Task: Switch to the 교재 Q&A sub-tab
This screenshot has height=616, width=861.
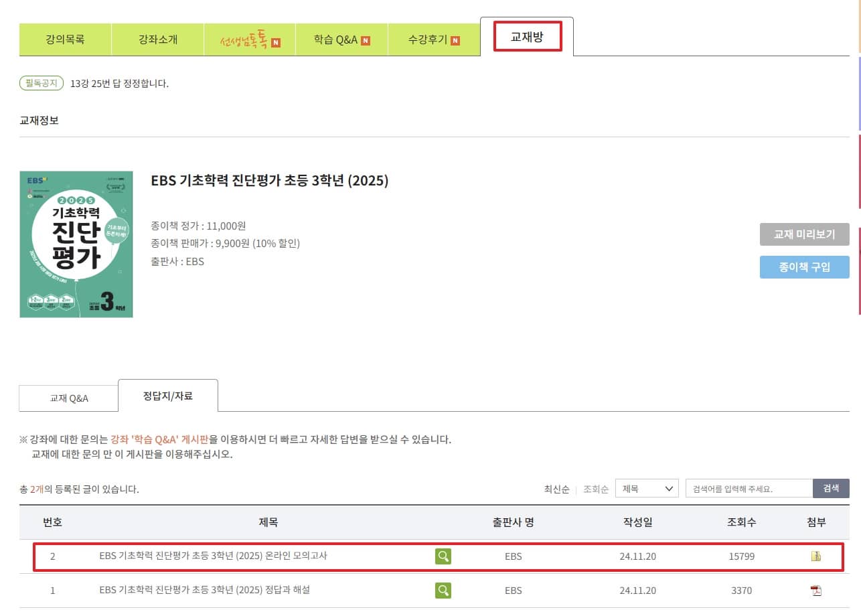Action: point(69,398)
